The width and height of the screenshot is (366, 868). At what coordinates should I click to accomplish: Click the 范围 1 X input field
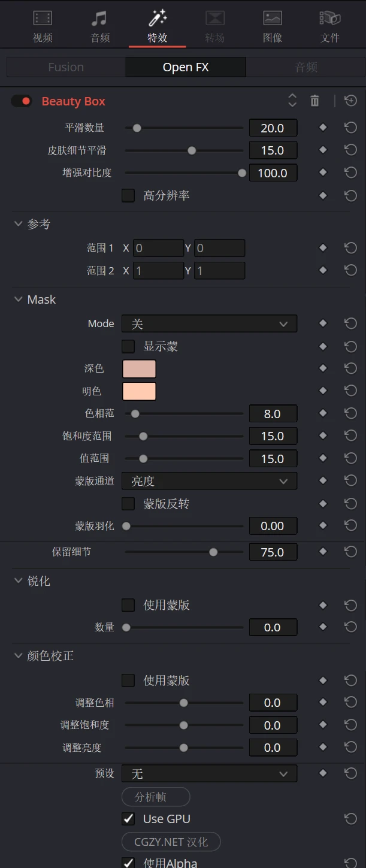coord(158,248)
